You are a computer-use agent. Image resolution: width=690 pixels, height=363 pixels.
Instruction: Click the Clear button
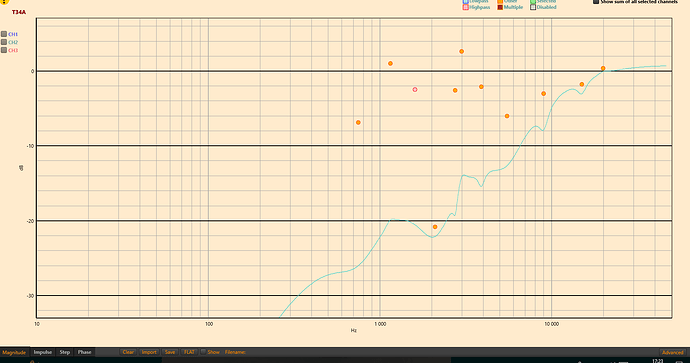[128, 352]
